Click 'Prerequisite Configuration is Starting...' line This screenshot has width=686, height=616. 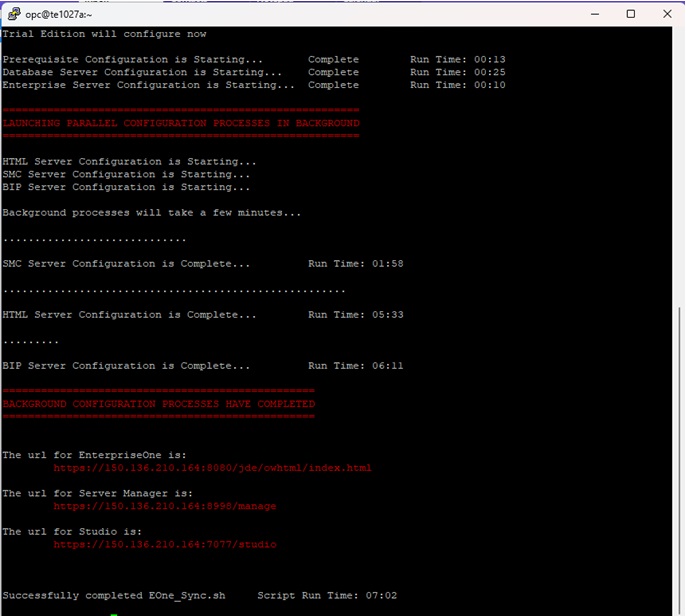[x=133, y=60]
